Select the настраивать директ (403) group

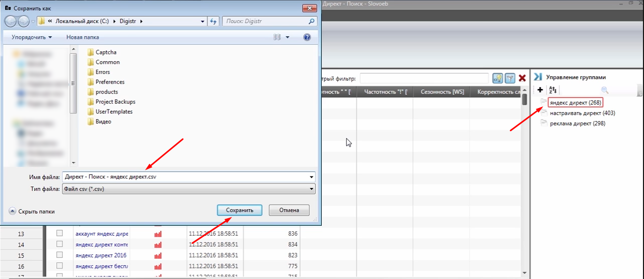pos(582,113)
